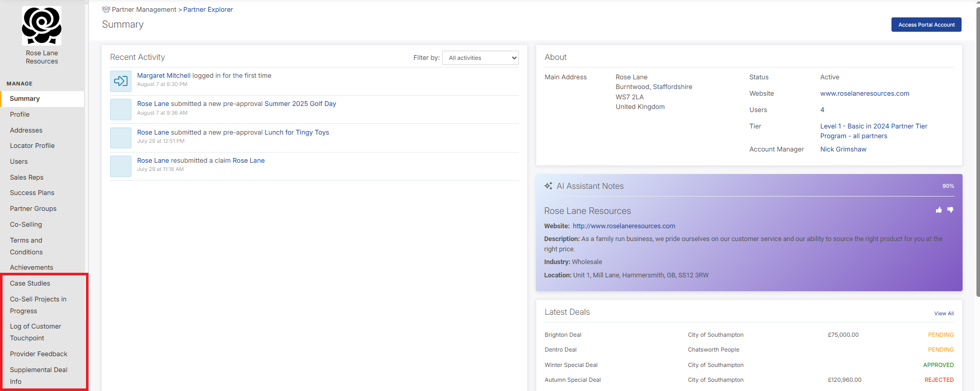The image size is (980, 391).
Task: Open Locator Profile section
Action: point(32,146)
